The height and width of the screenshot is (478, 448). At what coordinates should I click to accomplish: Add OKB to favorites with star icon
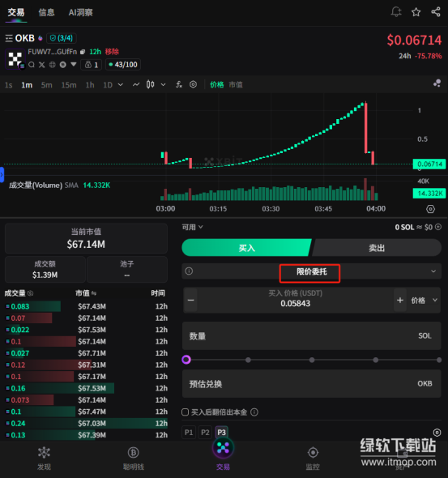coord(416,12)
